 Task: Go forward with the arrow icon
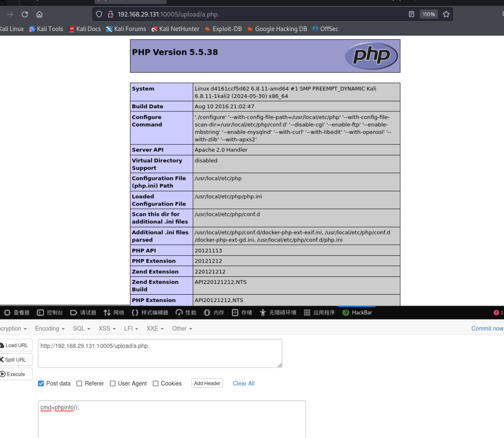(x=10, y=14)
